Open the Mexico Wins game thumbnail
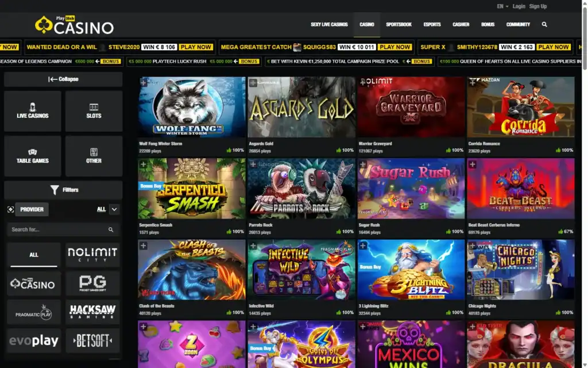This screenshot has width=588, height=368. 411,344
